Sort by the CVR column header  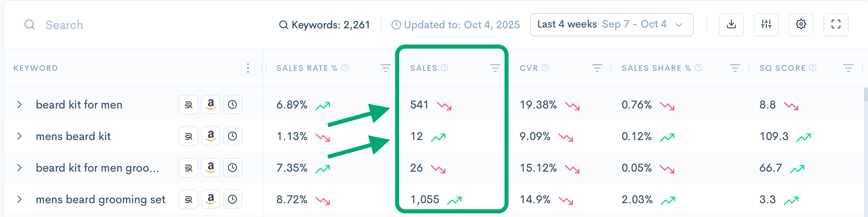click(x=529, y=68)
